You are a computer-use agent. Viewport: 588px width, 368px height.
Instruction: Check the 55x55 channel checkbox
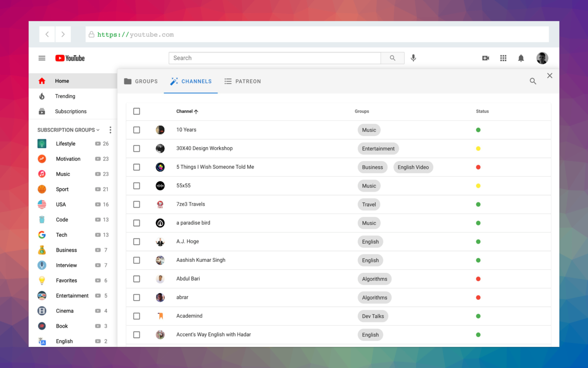coord(136,186)
